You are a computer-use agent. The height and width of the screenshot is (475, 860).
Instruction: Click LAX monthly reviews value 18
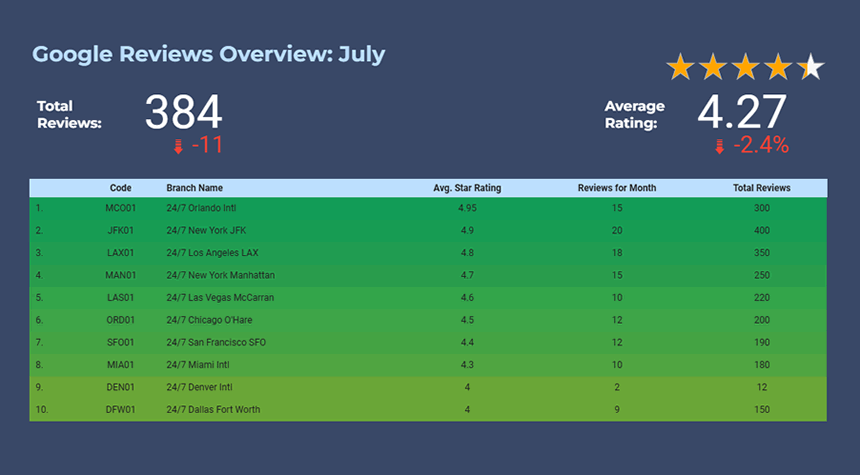pos(617,253)
